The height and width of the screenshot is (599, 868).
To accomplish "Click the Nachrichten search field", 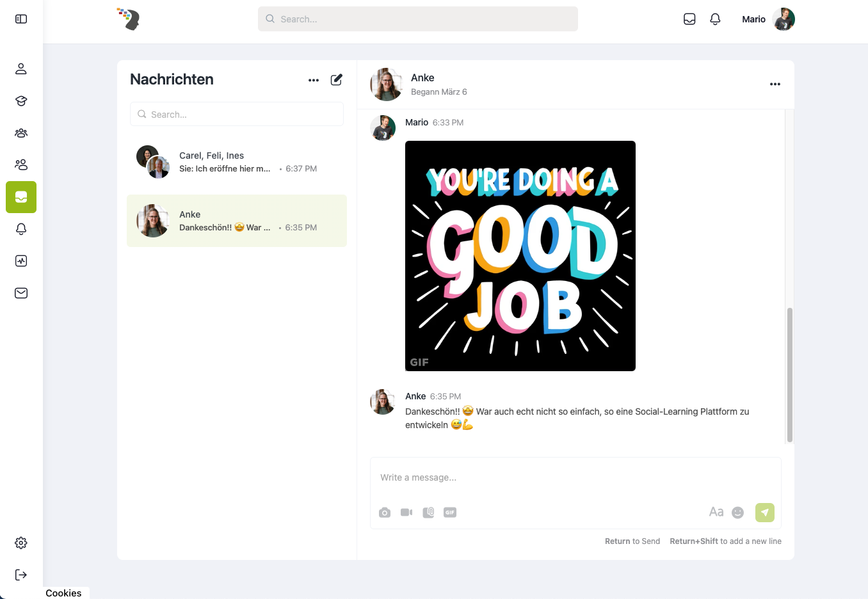I will point(237,114).
